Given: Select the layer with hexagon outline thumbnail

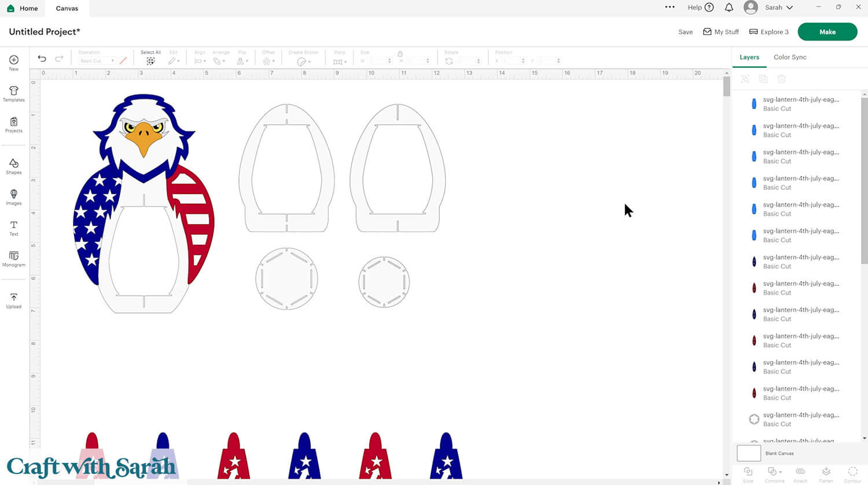Looking at the screenshot, I should [x=797, y=419].
